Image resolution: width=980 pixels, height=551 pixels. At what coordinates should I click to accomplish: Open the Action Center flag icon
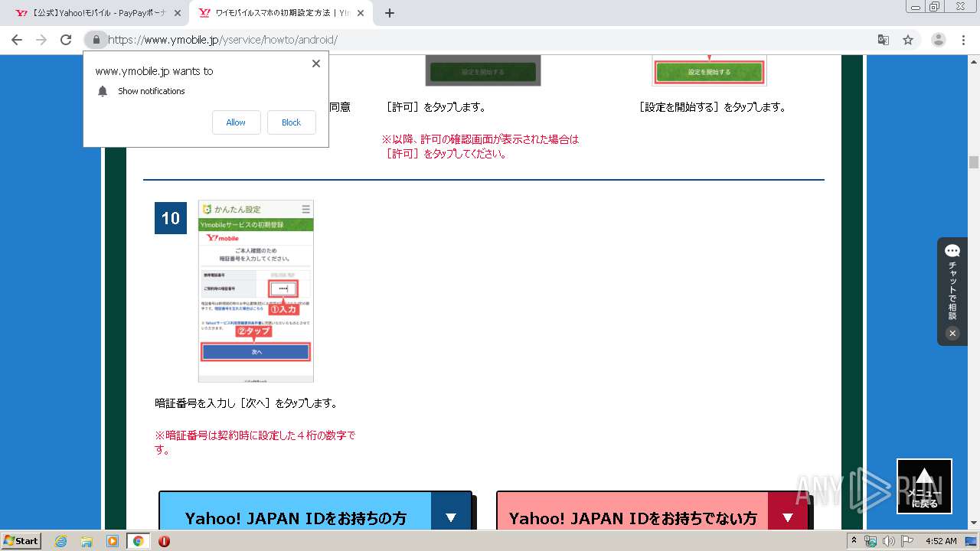906,541
